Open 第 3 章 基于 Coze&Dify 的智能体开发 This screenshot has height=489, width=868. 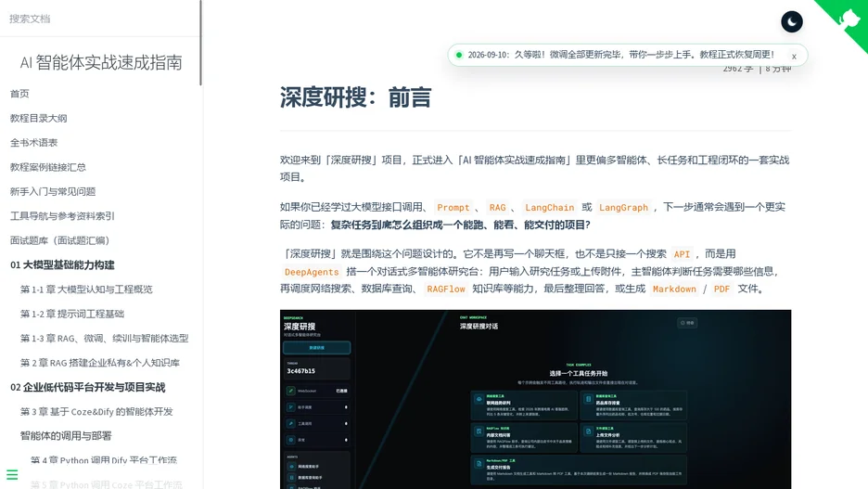(96, 411)
